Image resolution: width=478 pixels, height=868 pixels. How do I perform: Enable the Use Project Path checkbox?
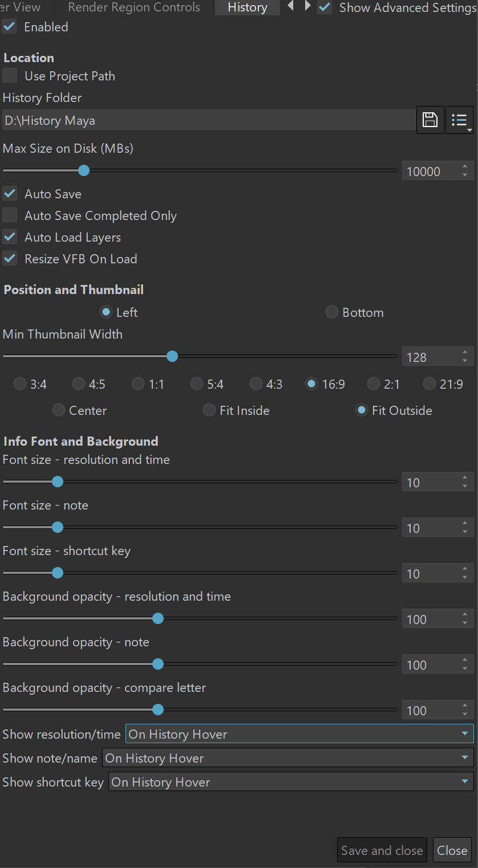pos(10,76)
